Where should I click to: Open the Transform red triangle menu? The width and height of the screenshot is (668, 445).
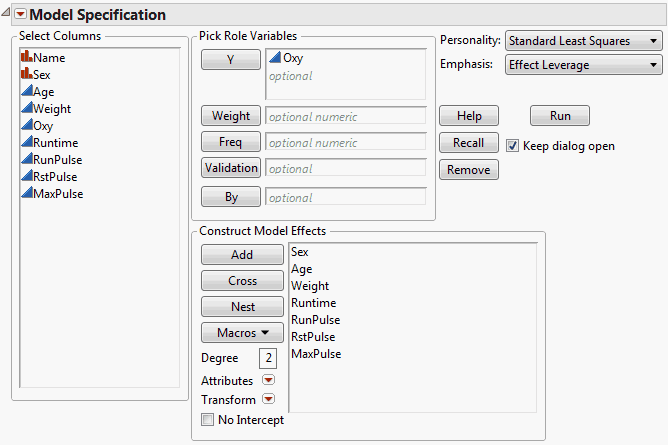[x=268, y=400]
